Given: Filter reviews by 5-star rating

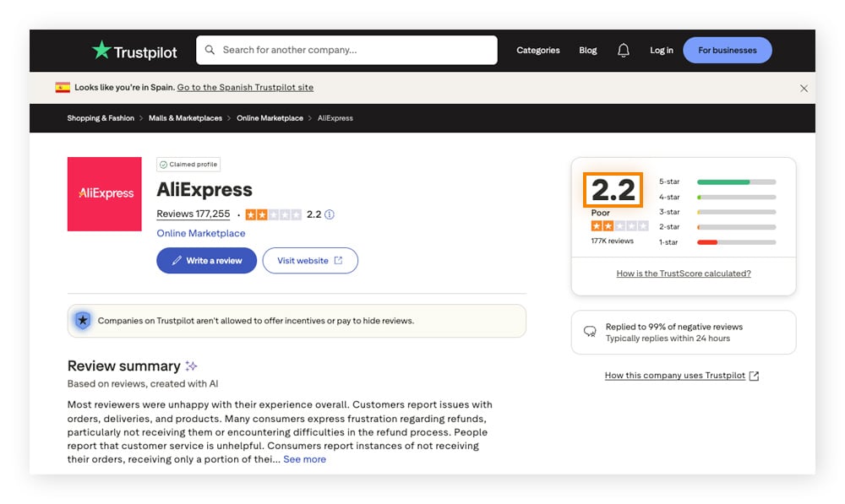Looking at the screenshot, I should point(734,182).
